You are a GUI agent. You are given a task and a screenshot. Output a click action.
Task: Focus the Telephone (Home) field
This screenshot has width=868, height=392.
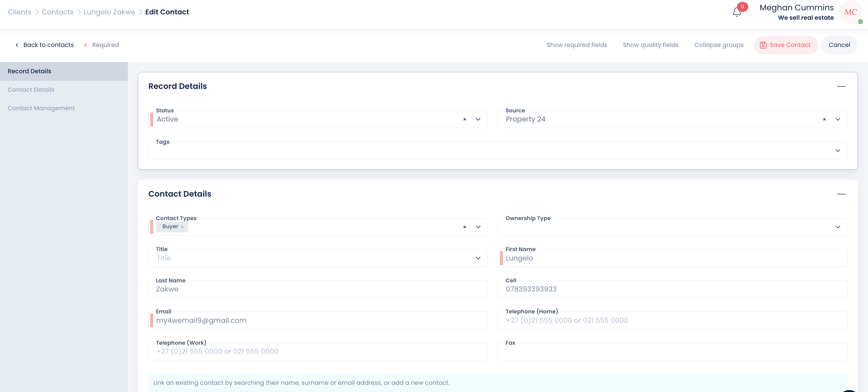(672, 320)
